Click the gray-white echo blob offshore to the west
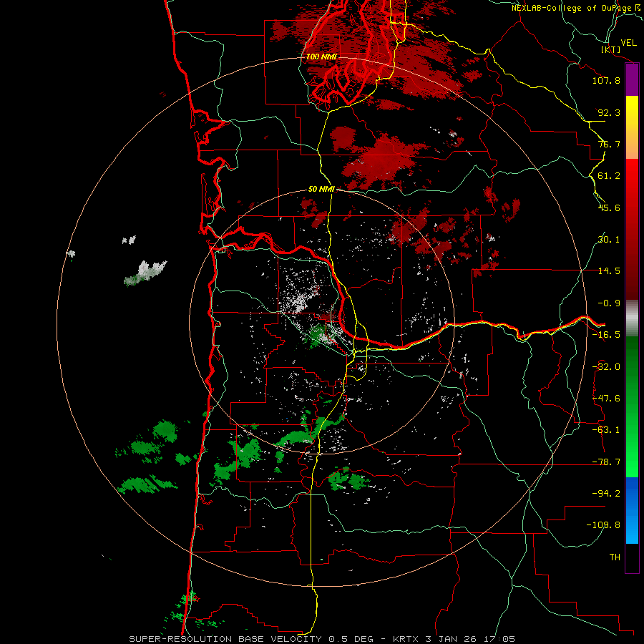The image size is (644, 644). [146, 273]
